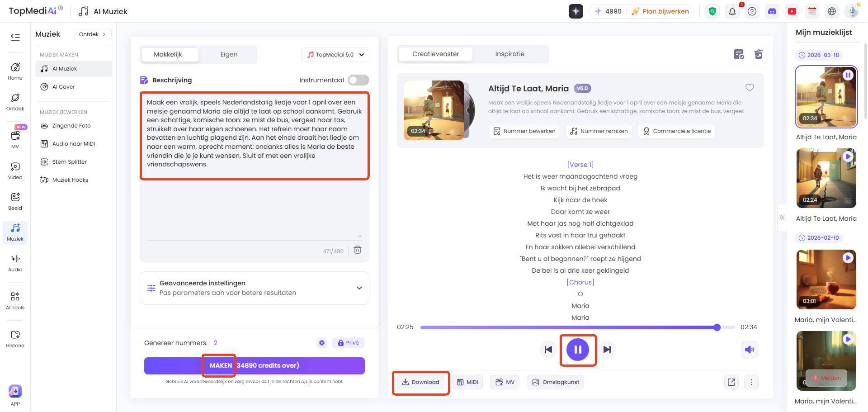This screenshot has width=868, height=412.
Task: Clear the description with the trash icon
Action: point(357,250)
